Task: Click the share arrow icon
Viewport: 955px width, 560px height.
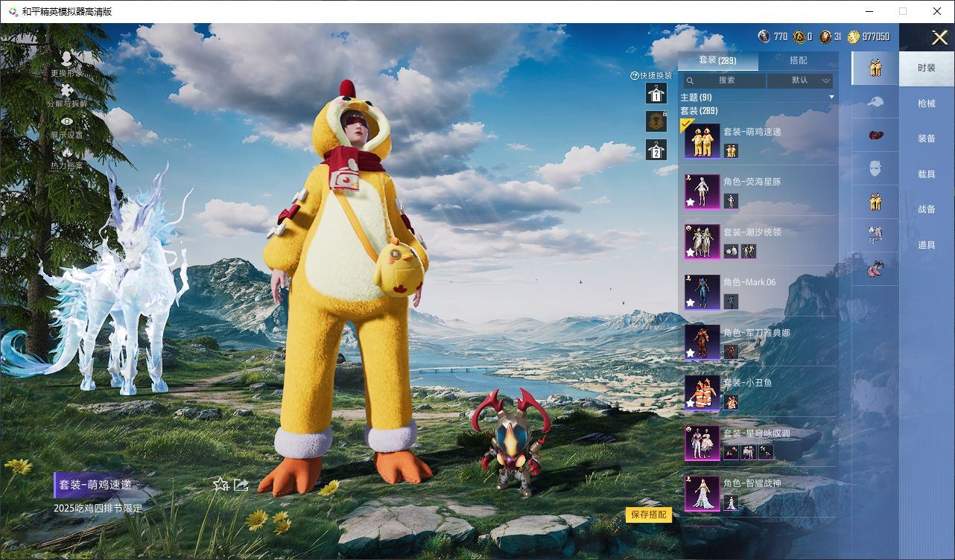Action: [x=241, y=485]
